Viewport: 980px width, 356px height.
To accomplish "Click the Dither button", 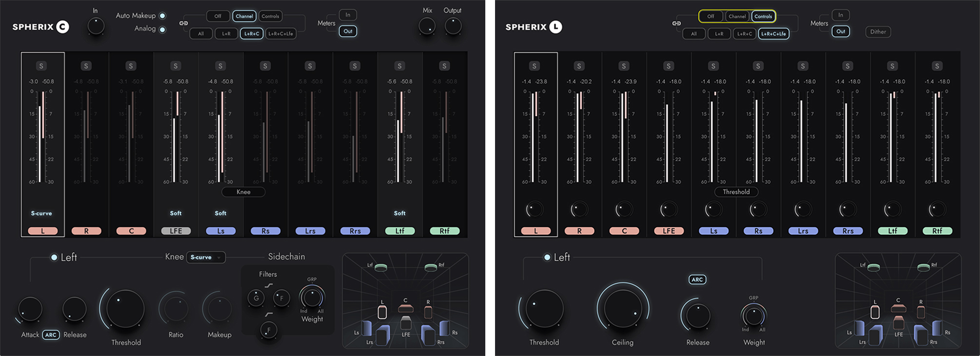I will (878, 32).
